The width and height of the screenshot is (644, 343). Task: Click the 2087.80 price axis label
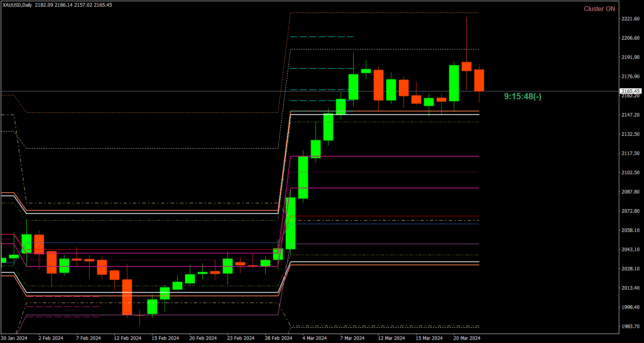(630, 192)
